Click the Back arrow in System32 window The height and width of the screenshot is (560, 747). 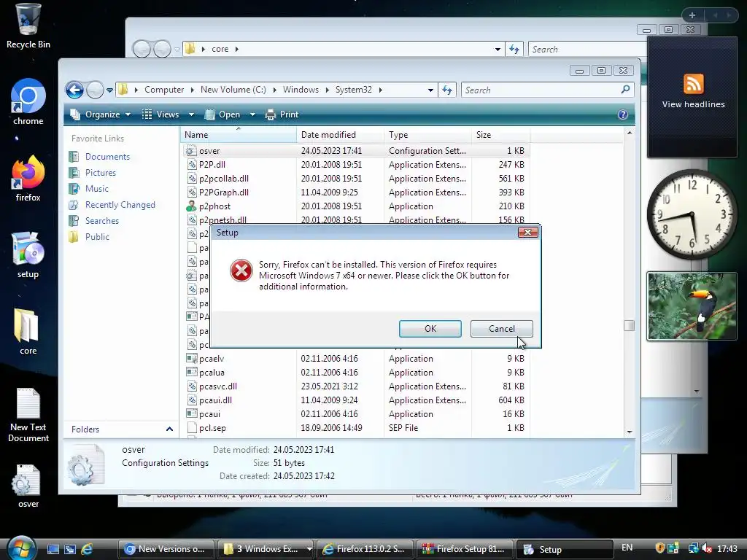pyautogui.click(x=75, y=90)
